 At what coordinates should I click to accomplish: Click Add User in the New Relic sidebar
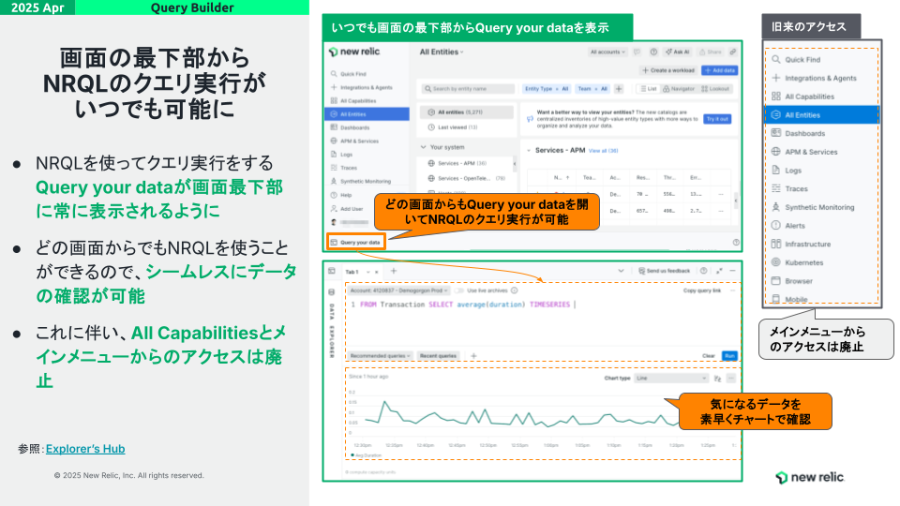click(x=367, y=209)
